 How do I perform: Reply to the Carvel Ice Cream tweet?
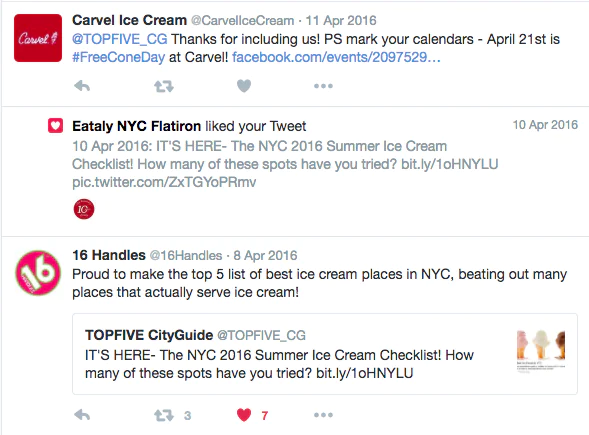click(82, 86)
